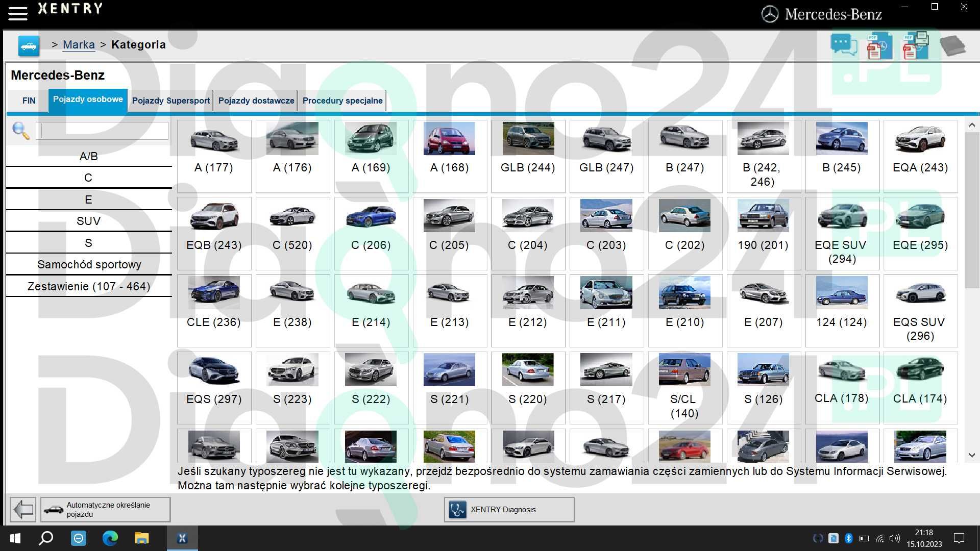The width and height of the screenshot is (980, 551).
Task: Click the scrollbar down arrow
Action: (x=972, y=455)
